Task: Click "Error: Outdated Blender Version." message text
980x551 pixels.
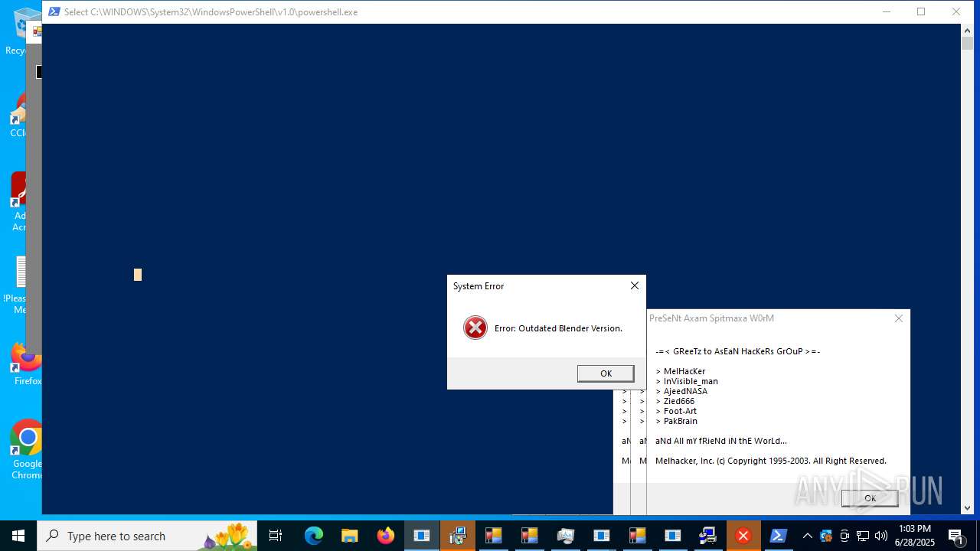Action: coord(558,328)
